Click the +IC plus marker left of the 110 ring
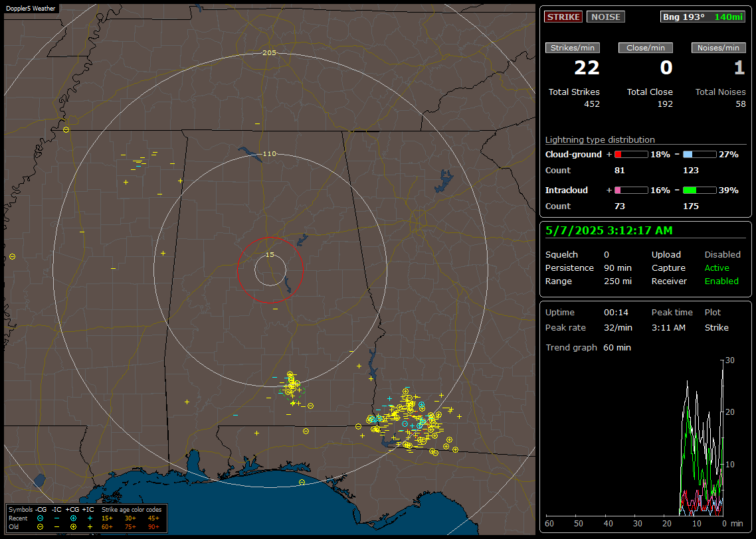This screenshot has width=756, height=539. 163,254
